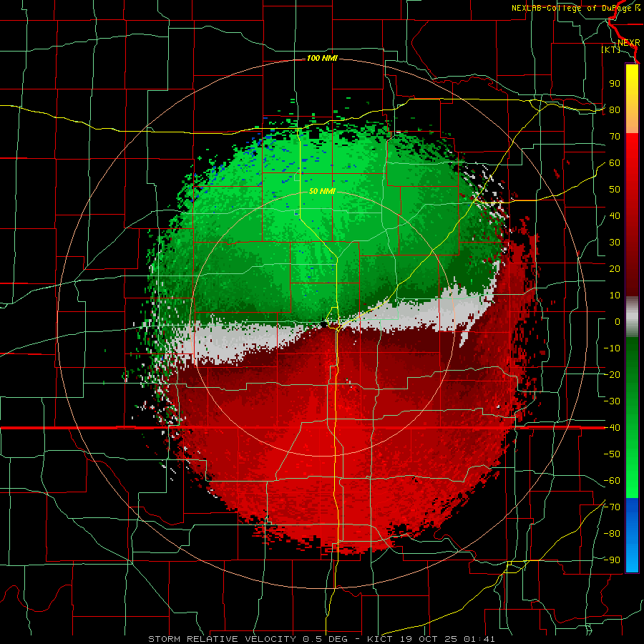Screen dimensions: 644x644
Task: Click the -30 knot scale label
Action: point(612,401)
